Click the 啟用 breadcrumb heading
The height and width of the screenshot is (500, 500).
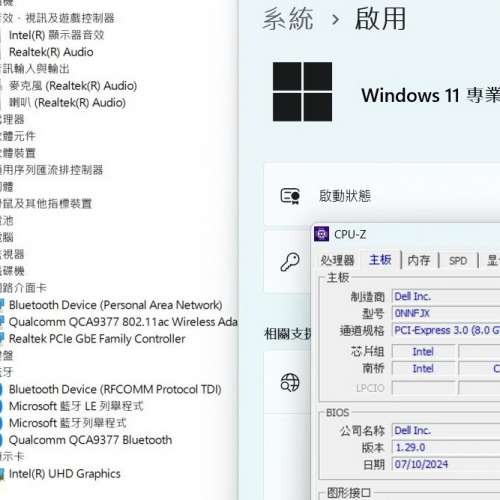point(380,19)
